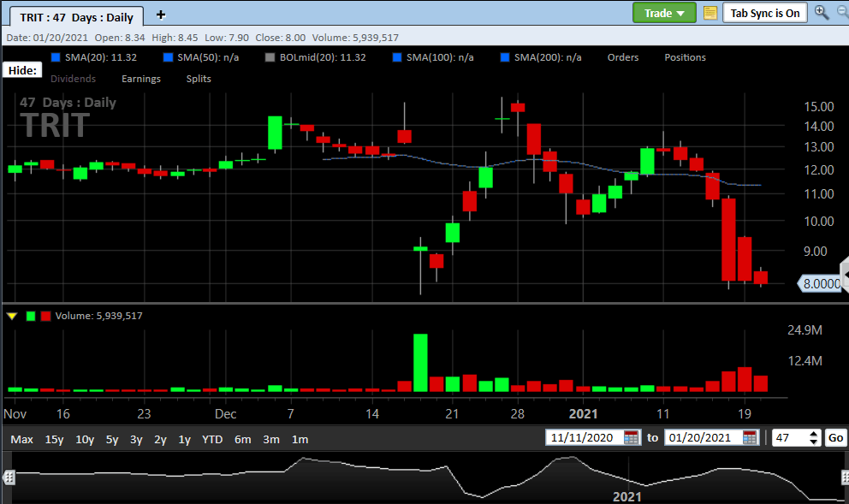This screenshot has width=849, height=504.
Task: Increase or decrease days with spinner arrows
Action: [x=814, y=437]
